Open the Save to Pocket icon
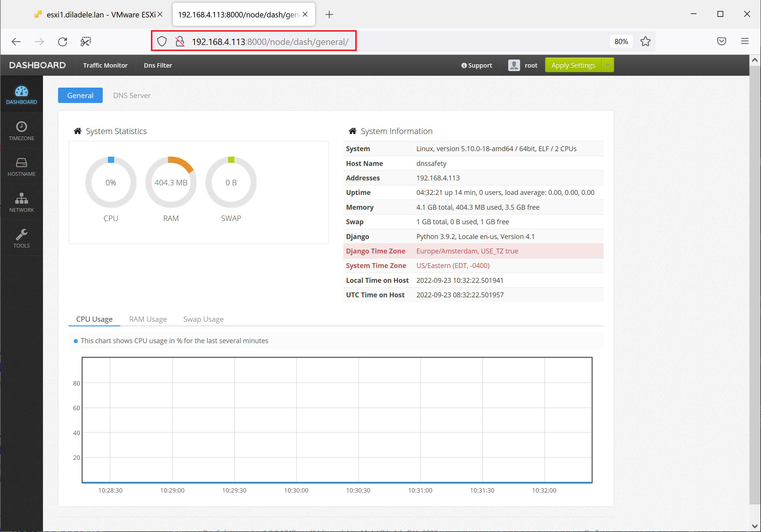The height and width of the screenshot is (532, 761). 721,41
